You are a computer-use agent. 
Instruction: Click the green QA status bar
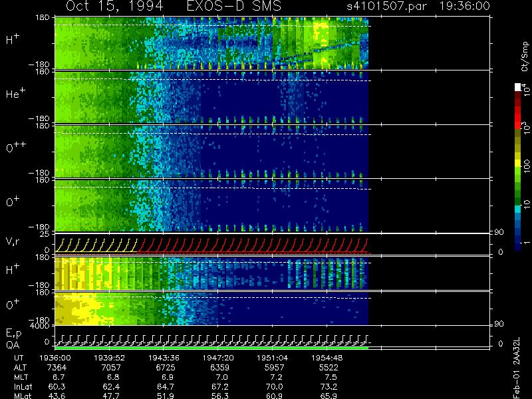coord(211,348)
